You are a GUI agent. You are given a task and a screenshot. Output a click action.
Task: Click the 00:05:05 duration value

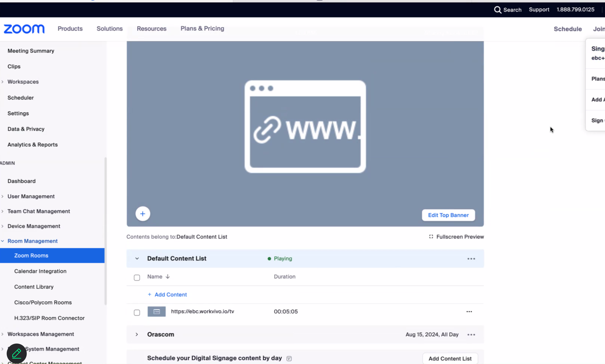pyautogui.click(x=286, y=312)
